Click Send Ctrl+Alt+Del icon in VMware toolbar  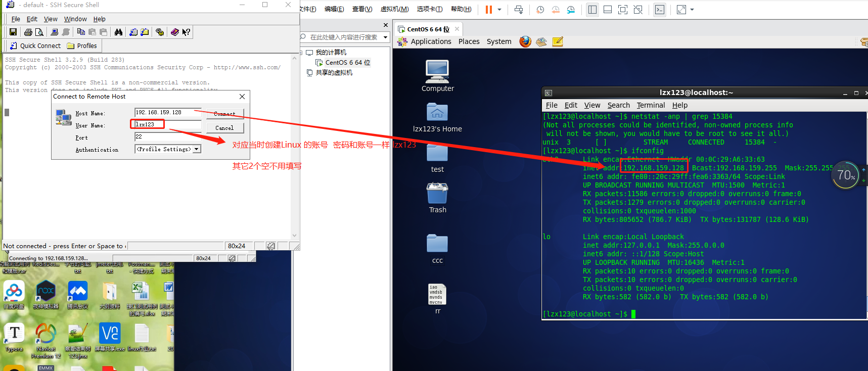(519, 10)
